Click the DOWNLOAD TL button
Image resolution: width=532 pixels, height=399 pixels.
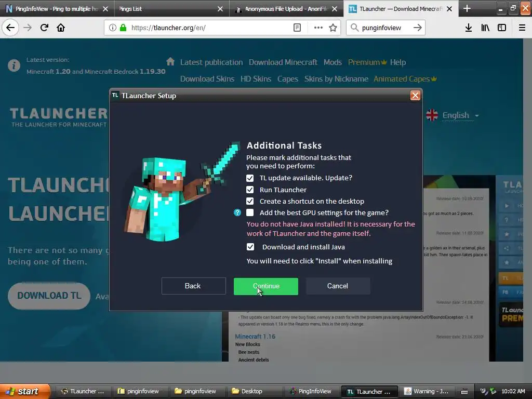pyautogui.click(x=49, y=296)
